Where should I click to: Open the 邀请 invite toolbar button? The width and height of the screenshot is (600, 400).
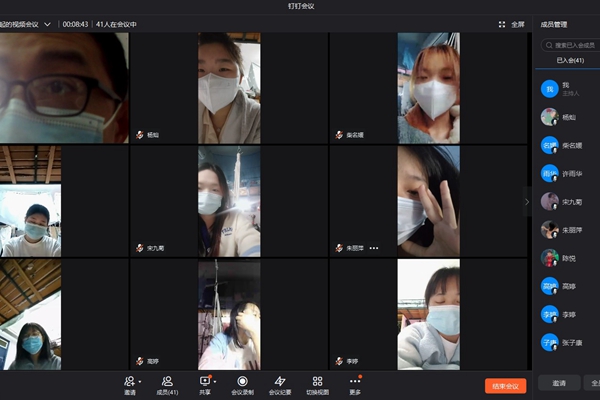130,385
